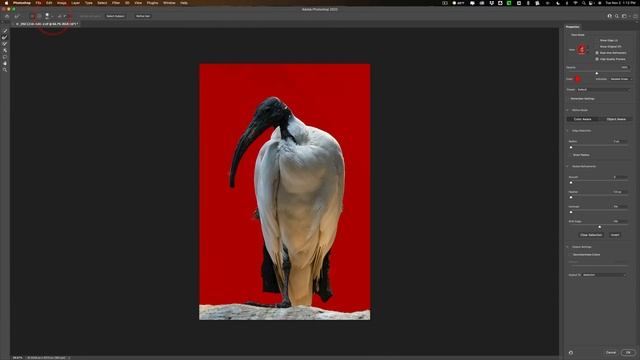This screenshot has width=640, height=360.
Task: Toggle the Remember Settings checkbox
Action: [568, 99]
